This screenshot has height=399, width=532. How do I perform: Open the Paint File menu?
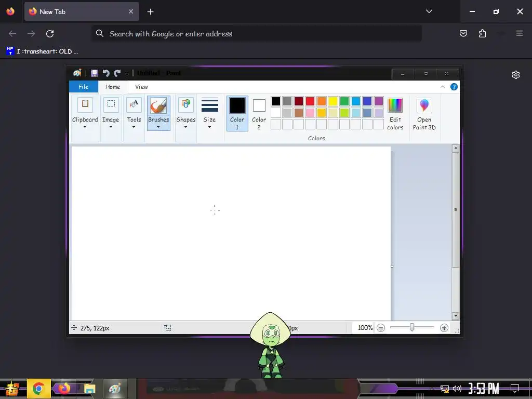(x=84, y=87)
